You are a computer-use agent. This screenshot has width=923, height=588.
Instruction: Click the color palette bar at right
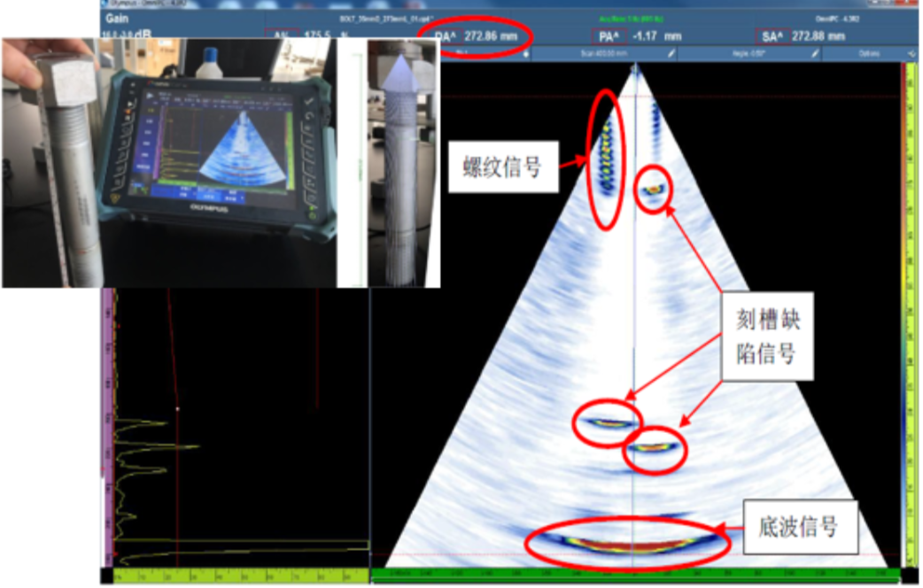[x=904, y=315]
